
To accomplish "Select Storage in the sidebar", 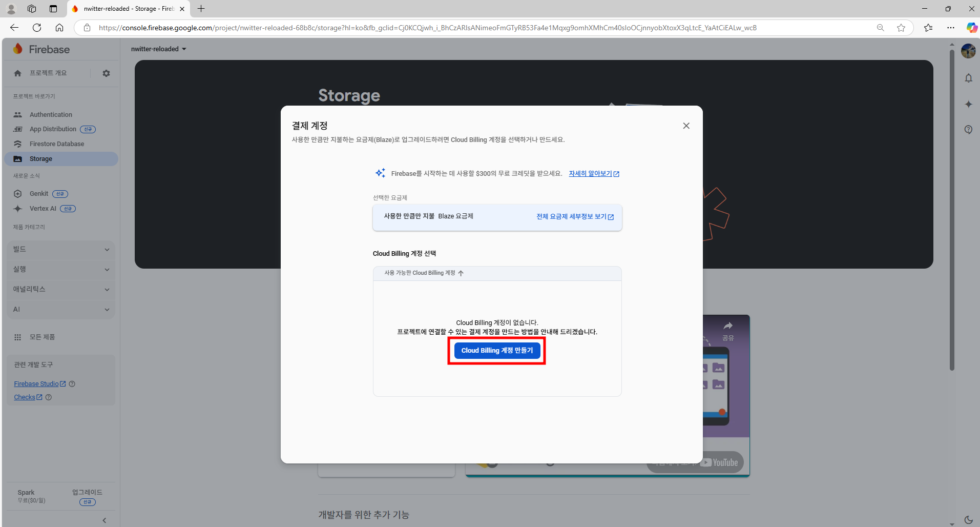I will pyautogui.click(x=61, y=159).
